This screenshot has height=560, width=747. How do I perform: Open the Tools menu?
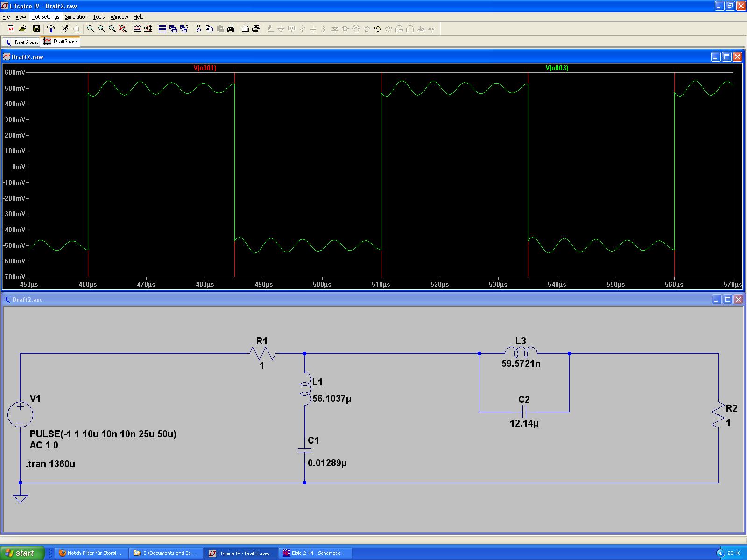[x=99, y=17]
